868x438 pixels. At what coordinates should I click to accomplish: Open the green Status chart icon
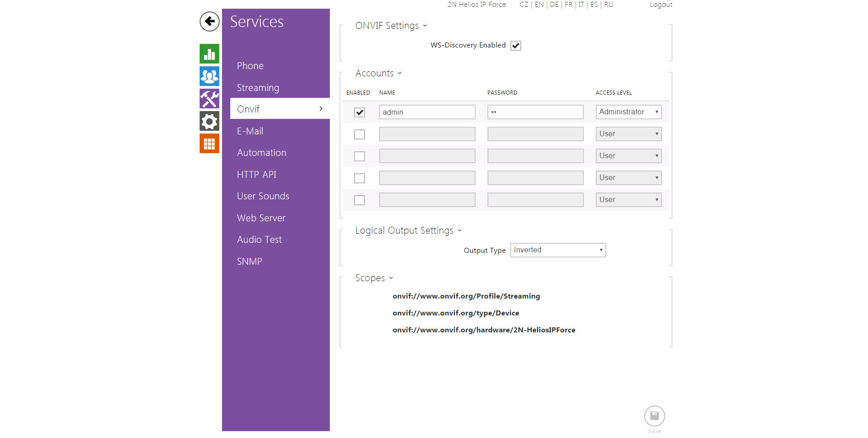209,54
